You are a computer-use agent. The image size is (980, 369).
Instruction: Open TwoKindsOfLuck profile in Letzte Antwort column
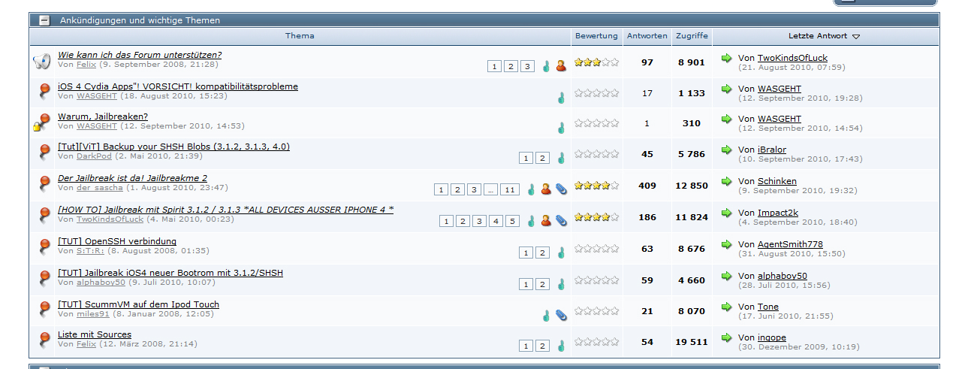(792, 58)
